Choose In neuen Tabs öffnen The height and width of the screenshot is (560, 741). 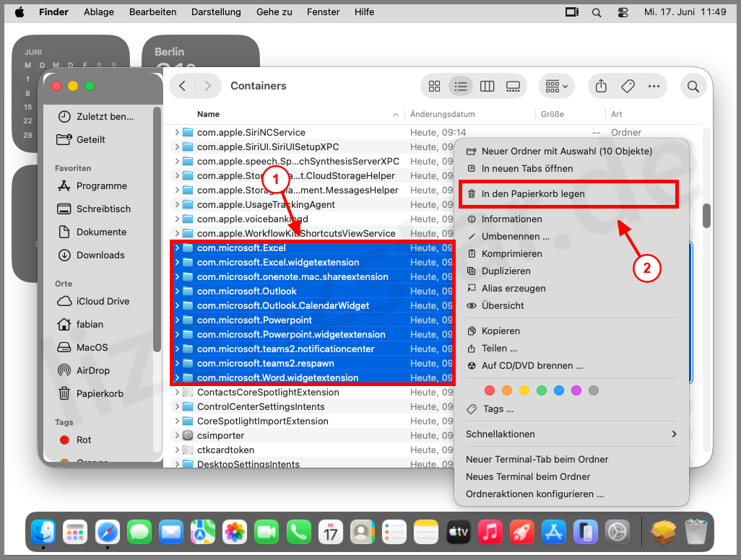coord(571,169)
